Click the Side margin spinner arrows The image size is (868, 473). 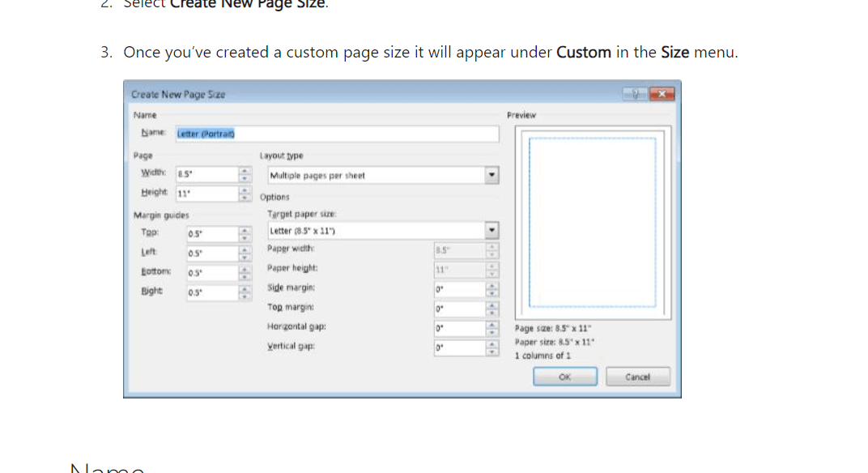(492, 289)
